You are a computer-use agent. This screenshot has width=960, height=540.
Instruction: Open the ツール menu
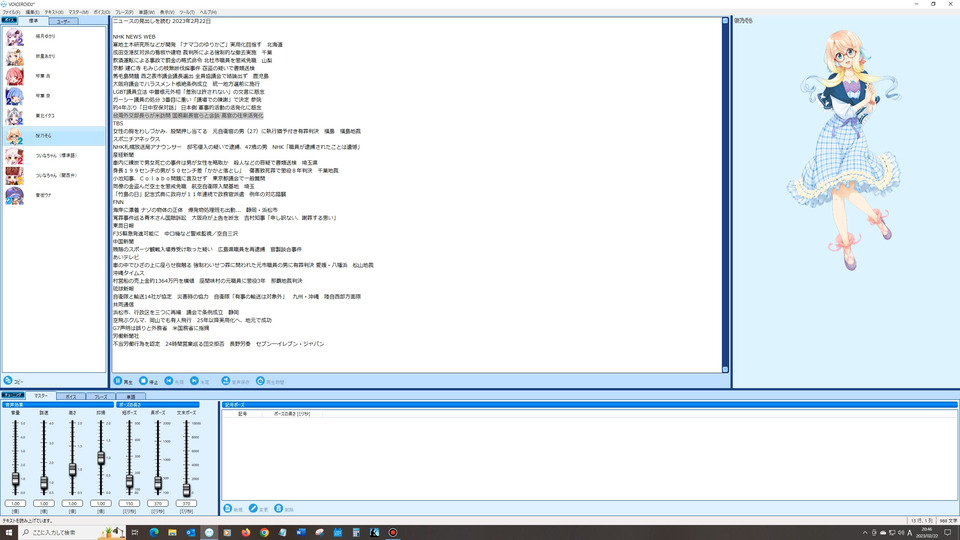point(187,12)
